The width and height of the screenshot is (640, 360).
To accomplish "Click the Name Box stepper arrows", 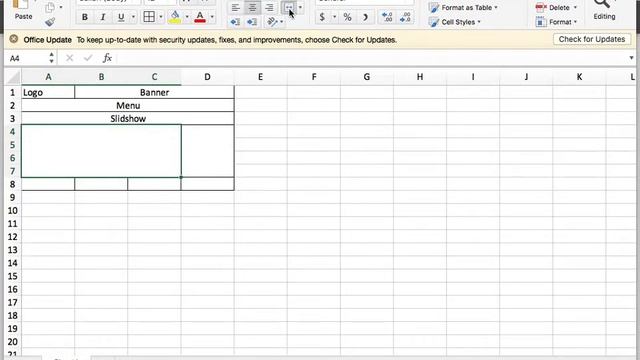I will coord(51,58).
